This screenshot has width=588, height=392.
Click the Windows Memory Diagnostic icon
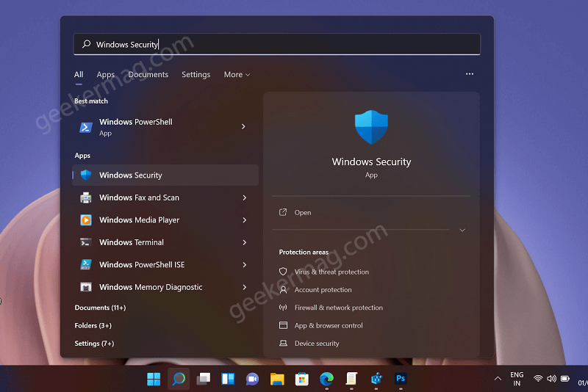click(86, 287)
